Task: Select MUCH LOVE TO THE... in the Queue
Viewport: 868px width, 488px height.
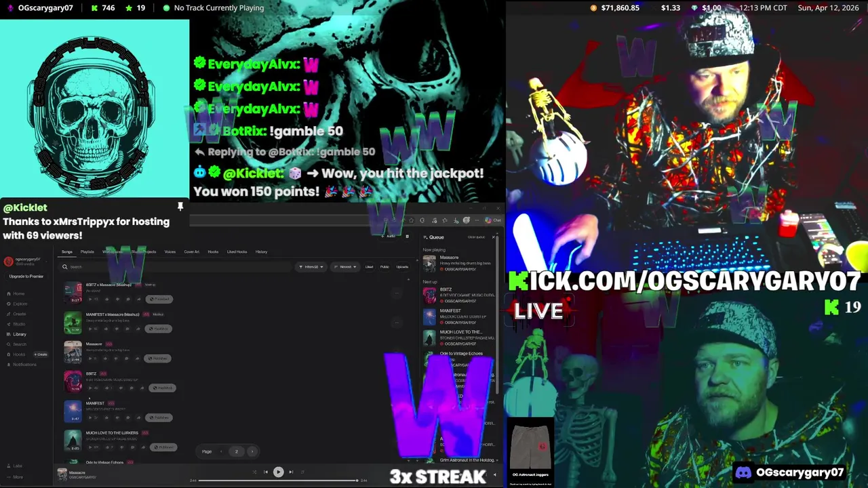Action: [458, 338]
